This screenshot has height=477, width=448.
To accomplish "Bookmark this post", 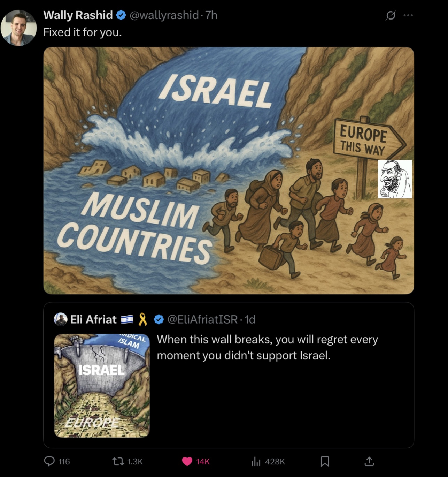I will (325, 461).
